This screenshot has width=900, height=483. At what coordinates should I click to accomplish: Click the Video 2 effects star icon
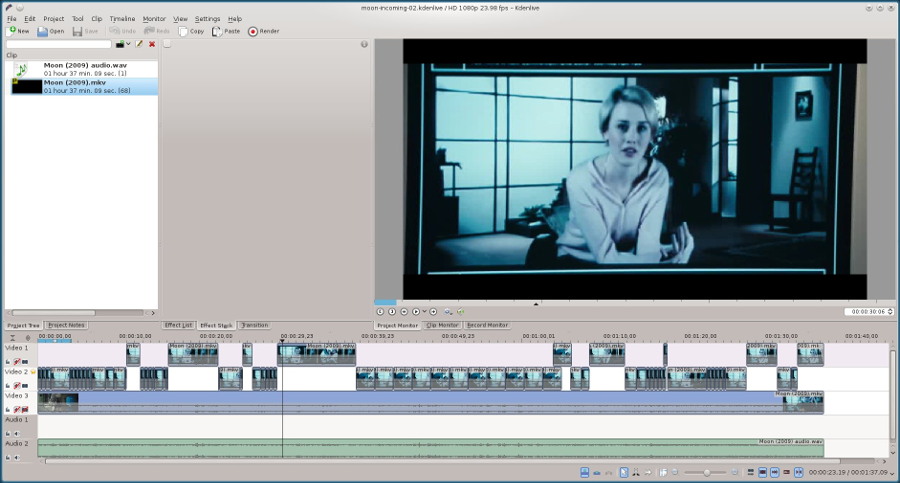click(x=33, y=372)
